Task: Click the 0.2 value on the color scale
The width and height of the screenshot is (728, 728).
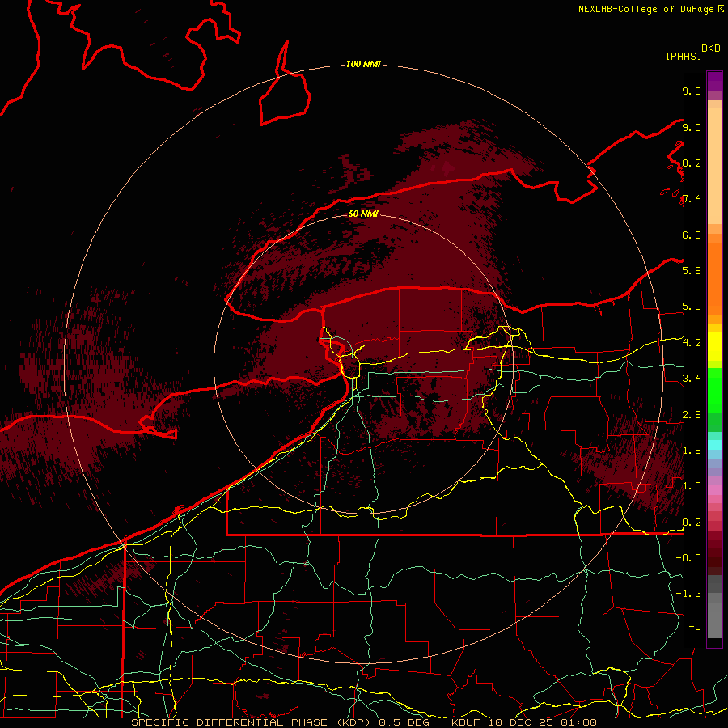Action: point(692,523)
